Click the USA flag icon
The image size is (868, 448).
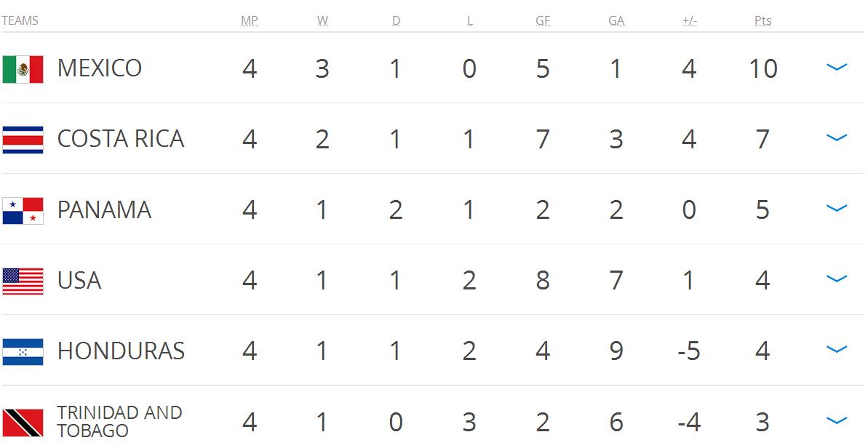23,281
